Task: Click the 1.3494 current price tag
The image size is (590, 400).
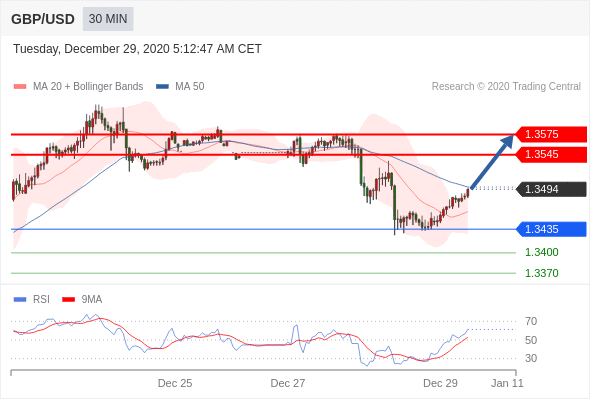Action: pyautogui.click(x=551, y=189)
